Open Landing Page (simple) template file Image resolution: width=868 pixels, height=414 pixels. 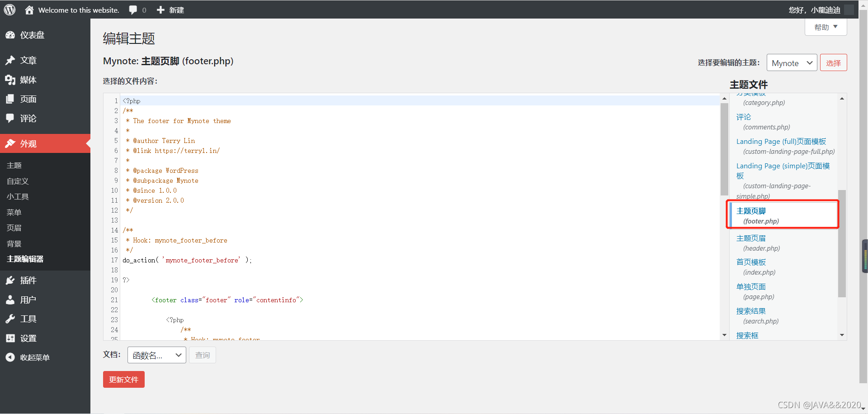pos(783,171)
